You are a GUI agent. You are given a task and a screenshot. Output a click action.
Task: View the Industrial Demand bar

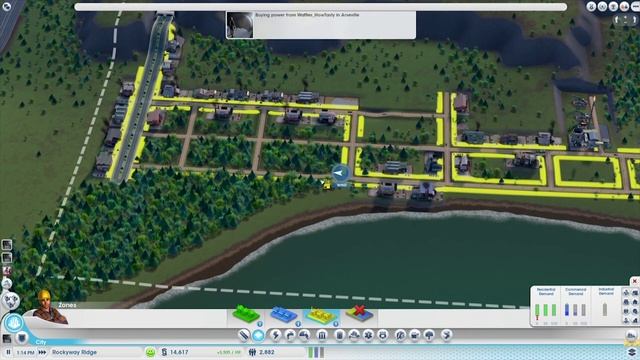point(605,309)
